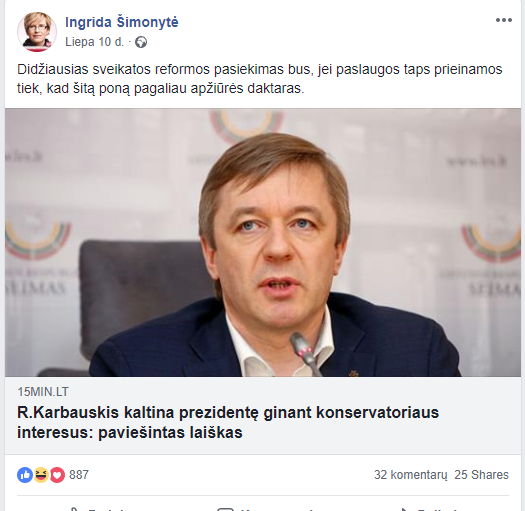Click the partially visible Comment action button

click(x=265, y=509)
